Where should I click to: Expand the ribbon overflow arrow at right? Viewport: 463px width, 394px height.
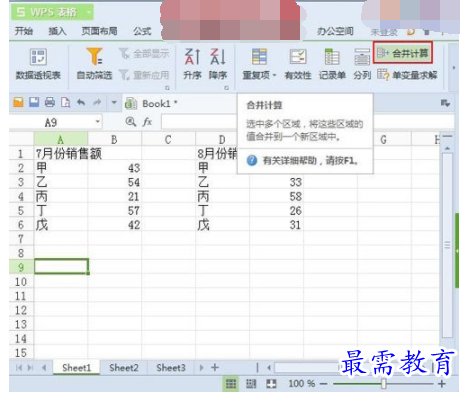[453, 68]
